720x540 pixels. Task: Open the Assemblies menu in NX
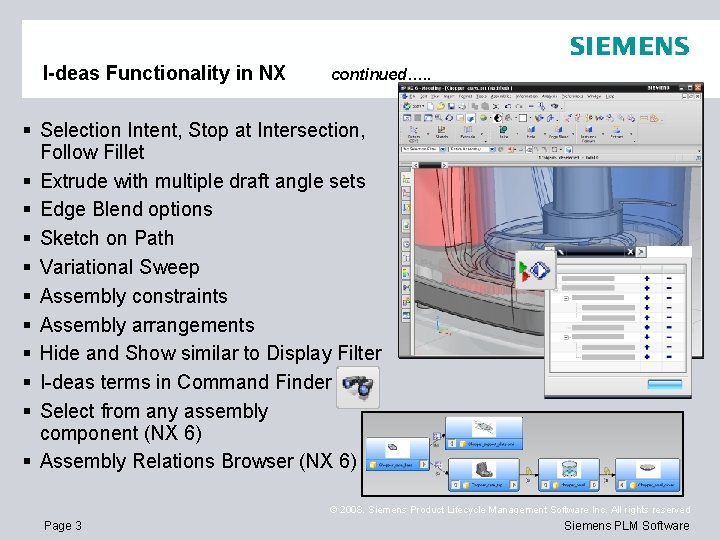501,96
